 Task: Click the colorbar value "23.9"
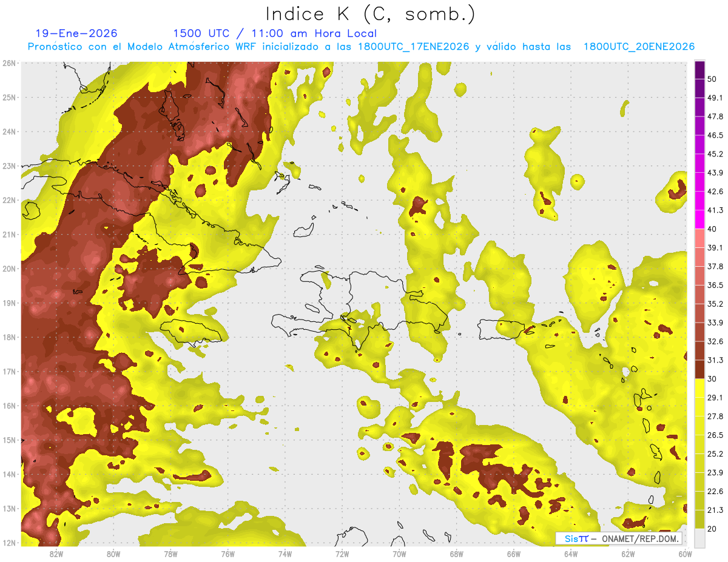[x=715, y=473]
